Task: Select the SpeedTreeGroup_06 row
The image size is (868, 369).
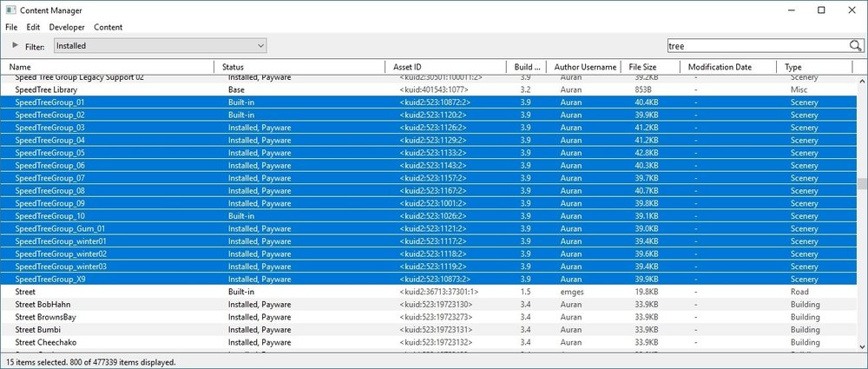Action: (429, 166)
